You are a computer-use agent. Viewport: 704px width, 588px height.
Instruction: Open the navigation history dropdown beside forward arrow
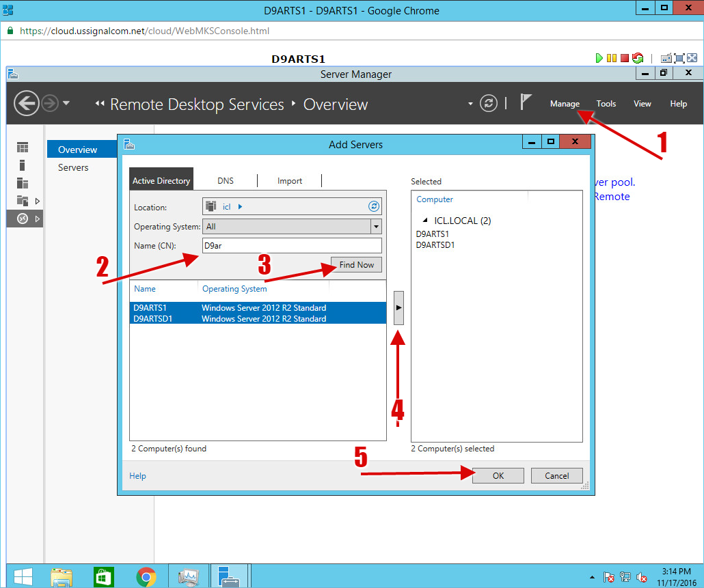click(x=66, y=103)
